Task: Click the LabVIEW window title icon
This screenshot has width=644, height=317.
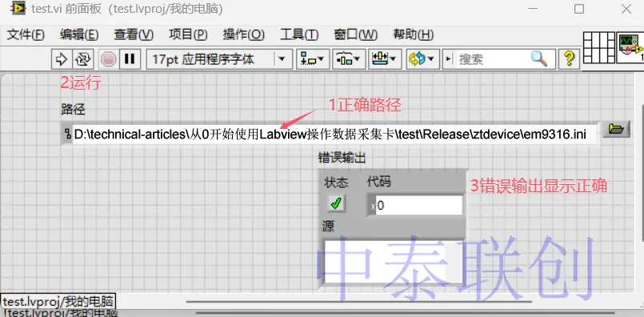Action: pos(19,9)
